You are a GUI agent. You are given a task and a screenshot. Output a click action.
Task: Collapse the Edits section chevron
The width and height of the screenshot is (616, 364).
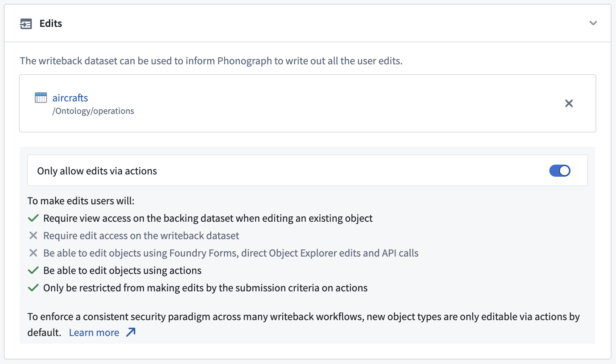pyautogui.click(x=593, y=23)
